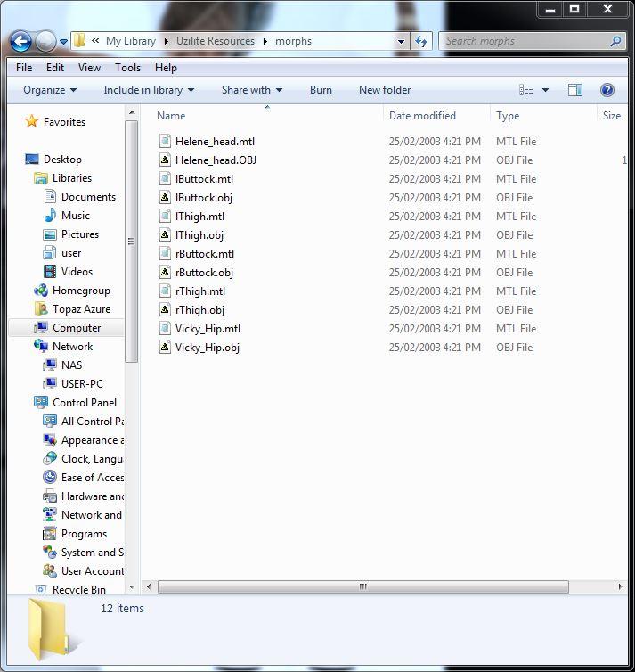The width and height of the screenshot is (635, 672).
Task: Click navigation pane scroll down arrow
Action: point(132,587)
